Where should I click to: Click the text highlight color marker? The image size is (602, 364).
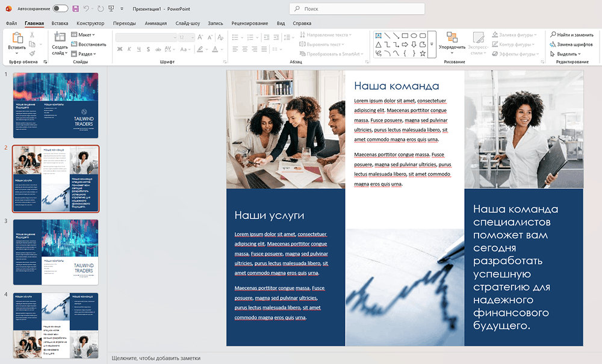[x=200, y=49]
